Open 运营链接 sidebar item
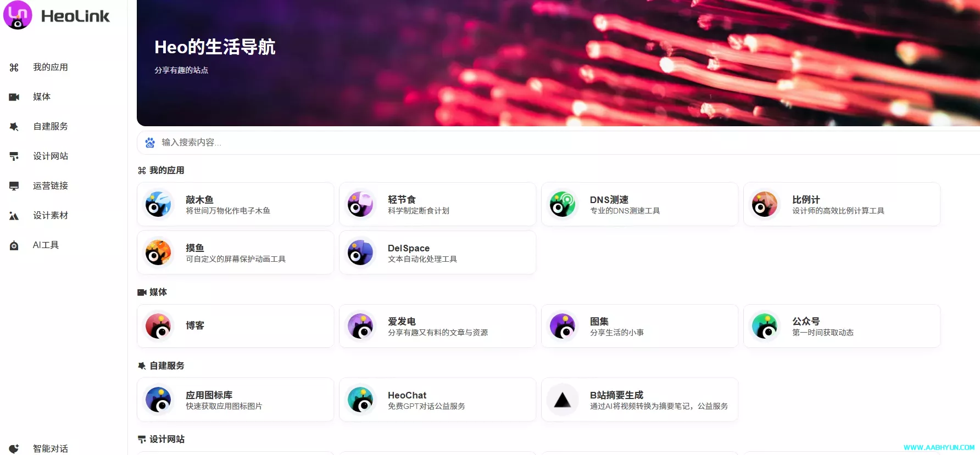The image size is (980, 455). coord(51,186)
